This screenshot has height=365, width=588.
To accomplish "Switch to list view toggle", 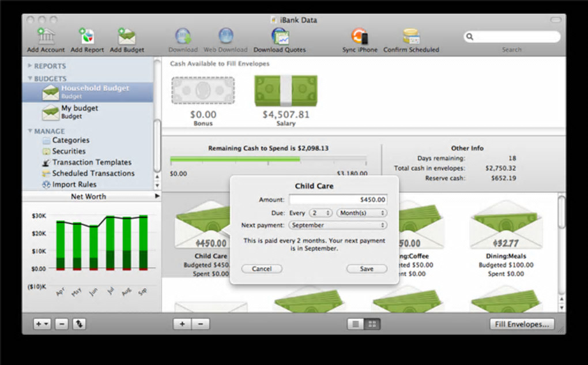I will point(356,324).
